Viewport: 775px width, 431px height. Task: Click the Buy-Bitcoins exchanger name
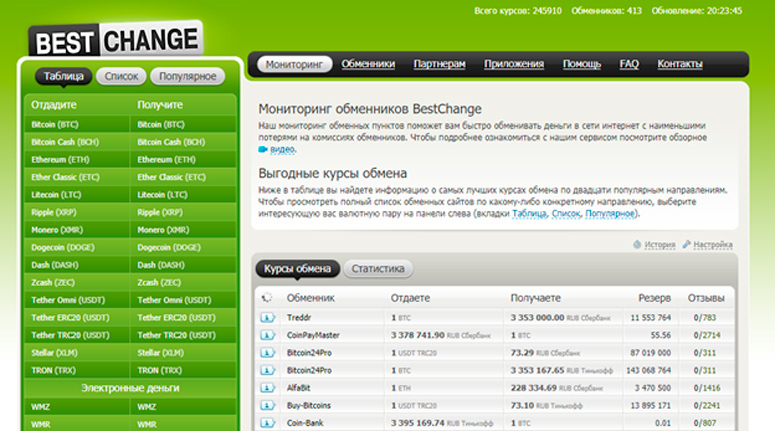click(308, 406)
